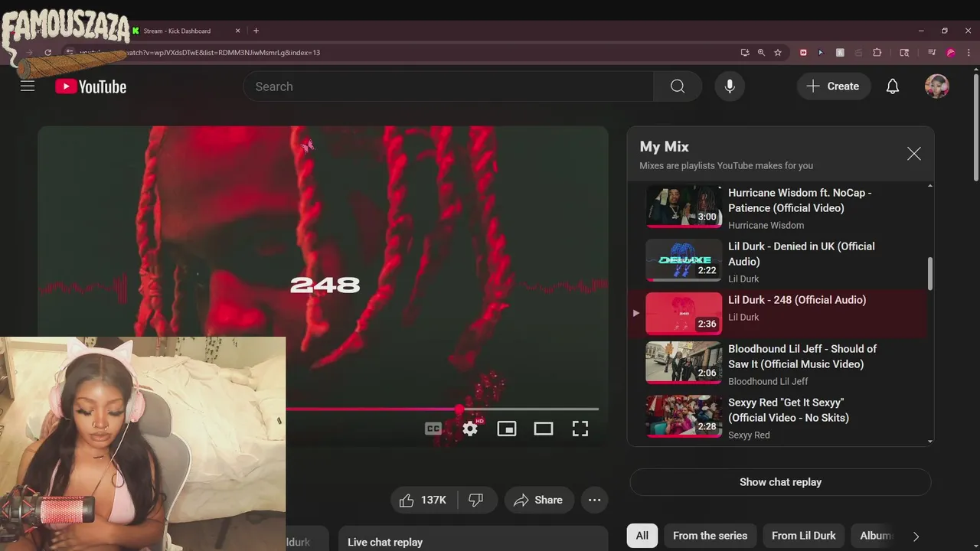Seek using the video progress bar
The width and height of the screenshot is (980, 551).
(443, 409)
